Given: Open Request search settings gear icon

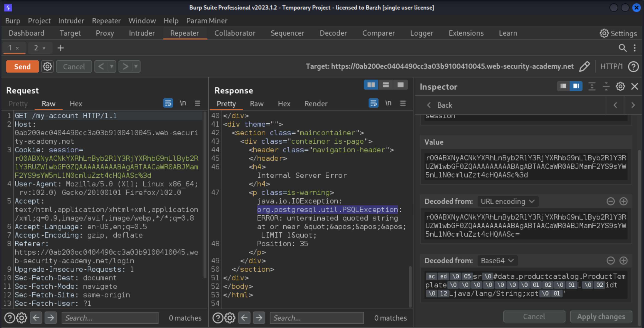Looking at the screenshot, I should (x=22, y=318).
